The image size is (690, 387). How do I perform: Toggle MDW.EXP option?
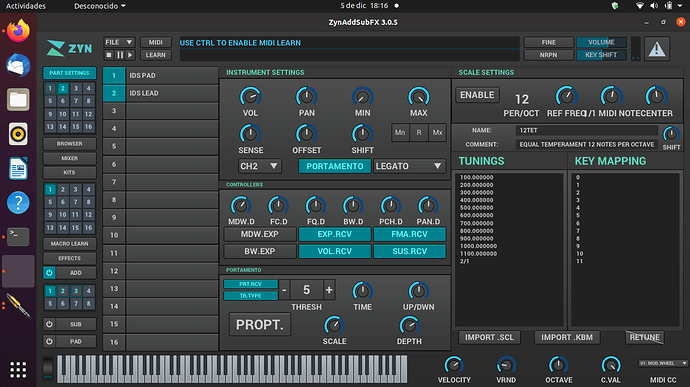[260, 234]
